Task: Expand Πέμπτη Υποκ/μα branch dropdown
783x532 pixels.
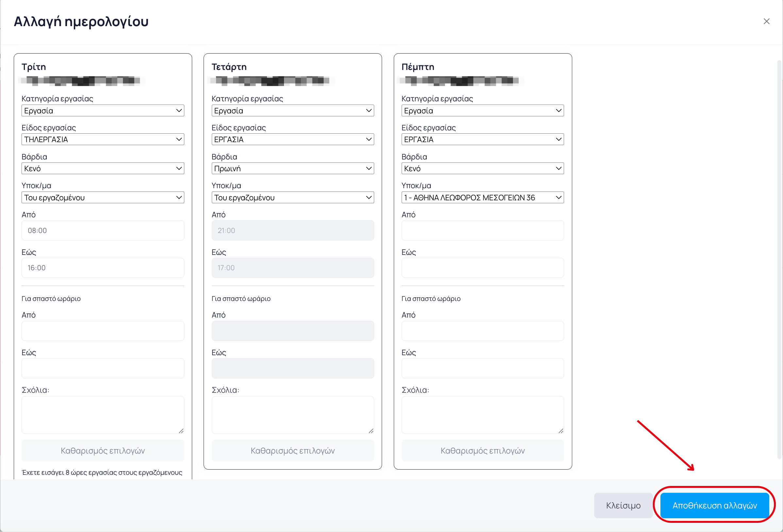Action: [482, 197]
